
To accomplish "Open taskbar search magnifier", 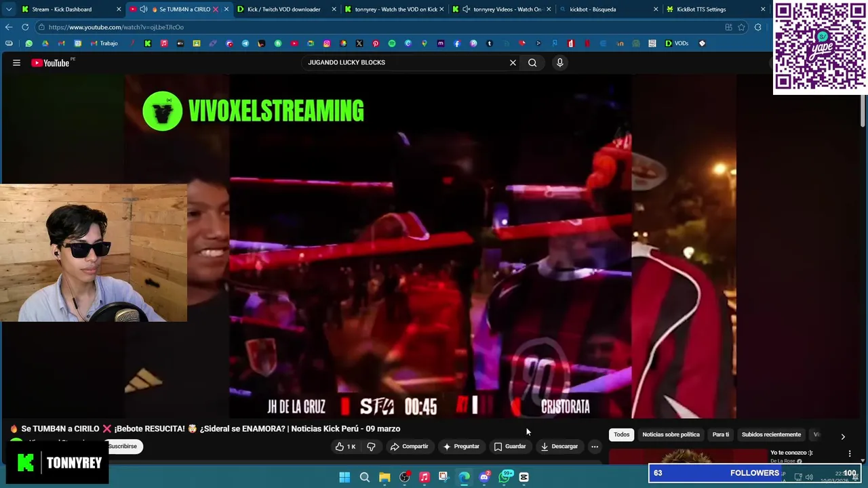I will pyautogui.click(x=364, y=477).
